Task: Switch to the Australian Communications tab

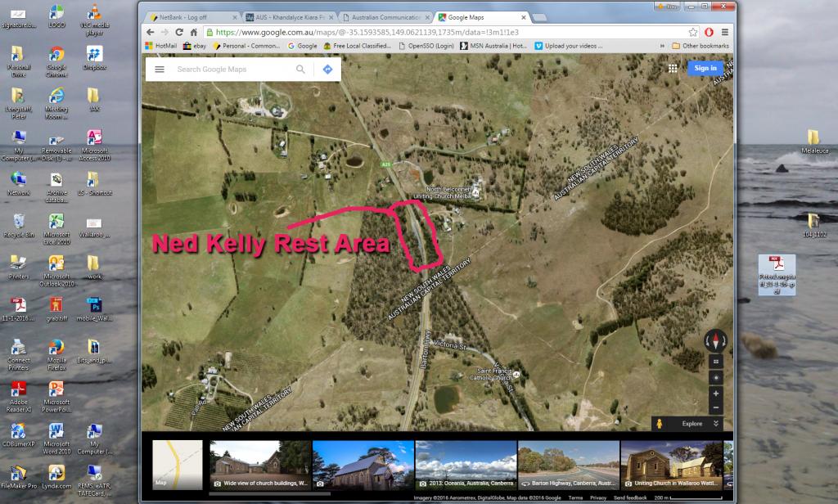Action: click(x=385, y=16)
